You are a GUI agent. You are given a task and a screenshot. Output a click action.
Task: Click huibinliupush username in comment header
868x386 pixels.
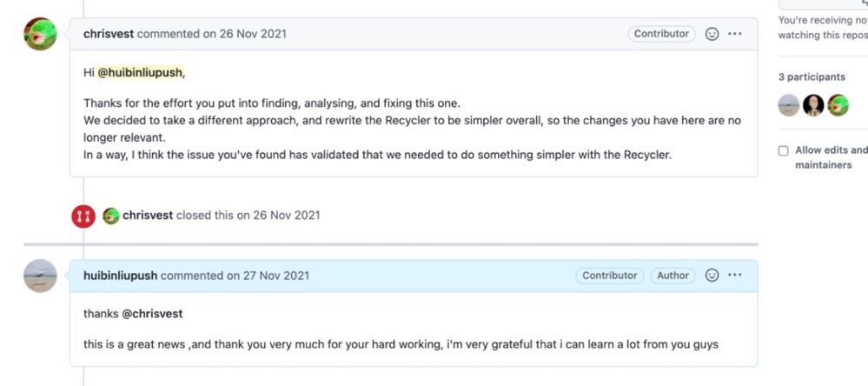120,276
